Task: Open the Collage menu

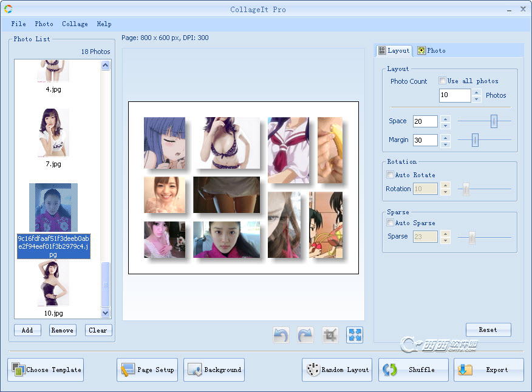Action: click(75, 24)
